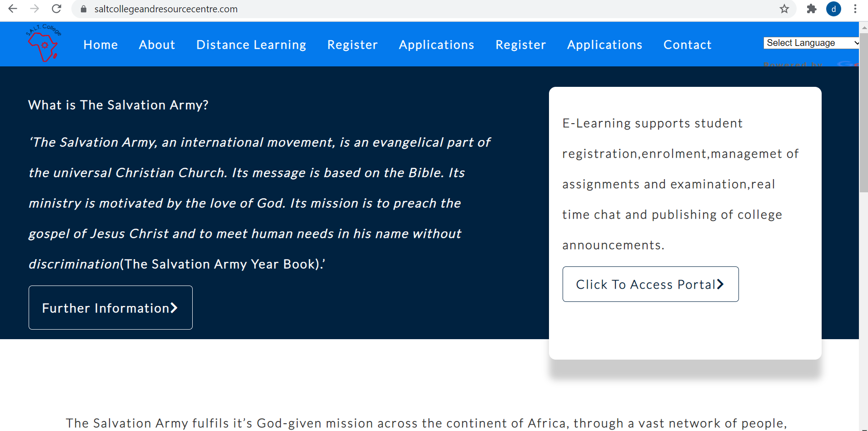View site info via the padlock icon

(84, 9)
